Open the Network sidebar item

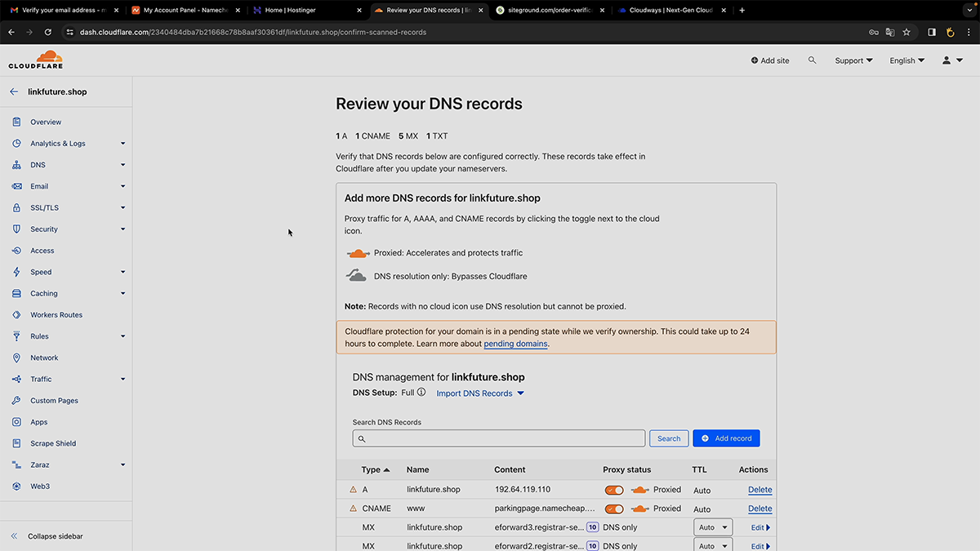pyautogui.click(x=44, y=358)
